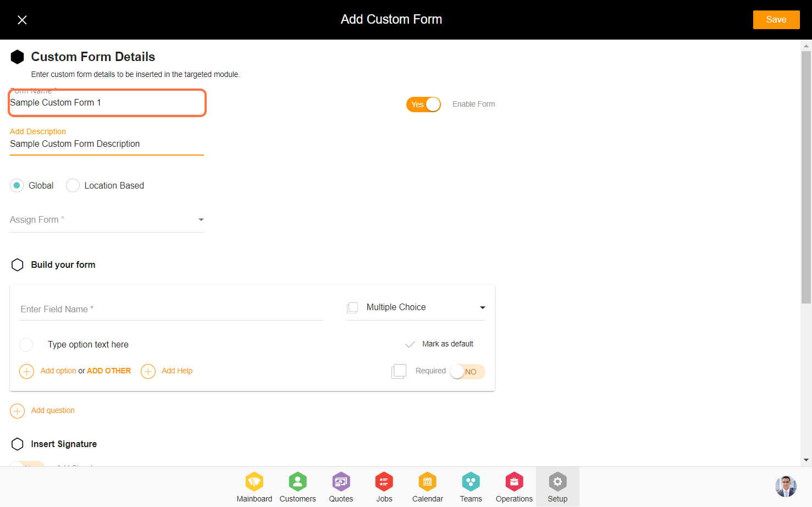
Task: Click the Build your form heading
Action: pyautogui.click(x=63, y=265)
